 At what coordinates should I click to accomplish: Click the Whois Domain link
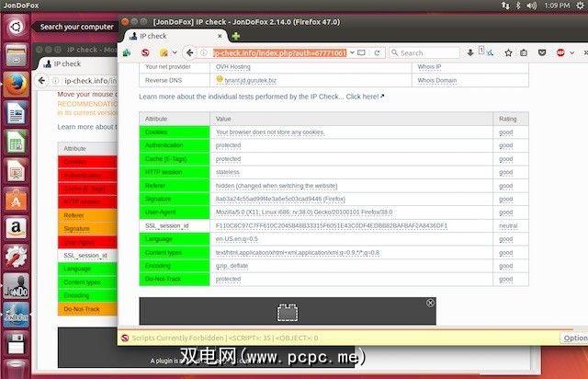point(437,80)
